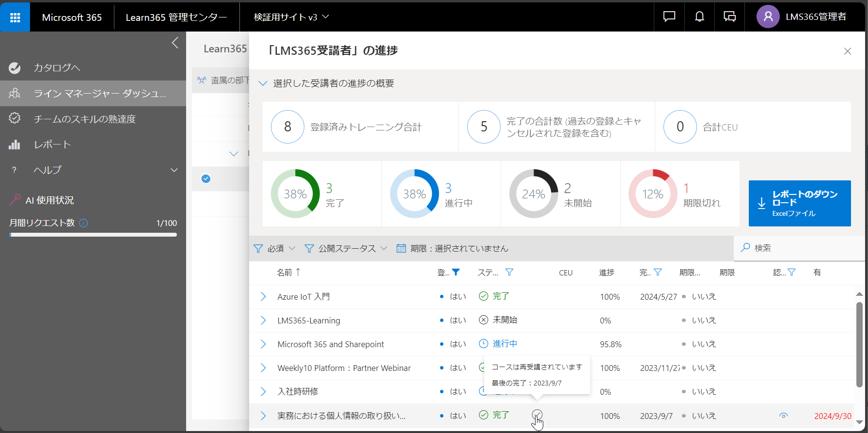
Task: Click the info icon beside 月間リクエスト数
Action: click(x=83, y=223)
